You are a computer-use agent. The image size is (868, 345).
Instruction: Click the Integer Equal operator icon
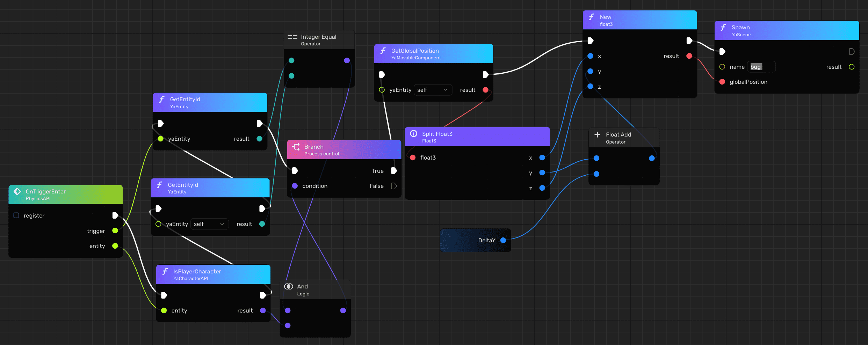(292, 37)
